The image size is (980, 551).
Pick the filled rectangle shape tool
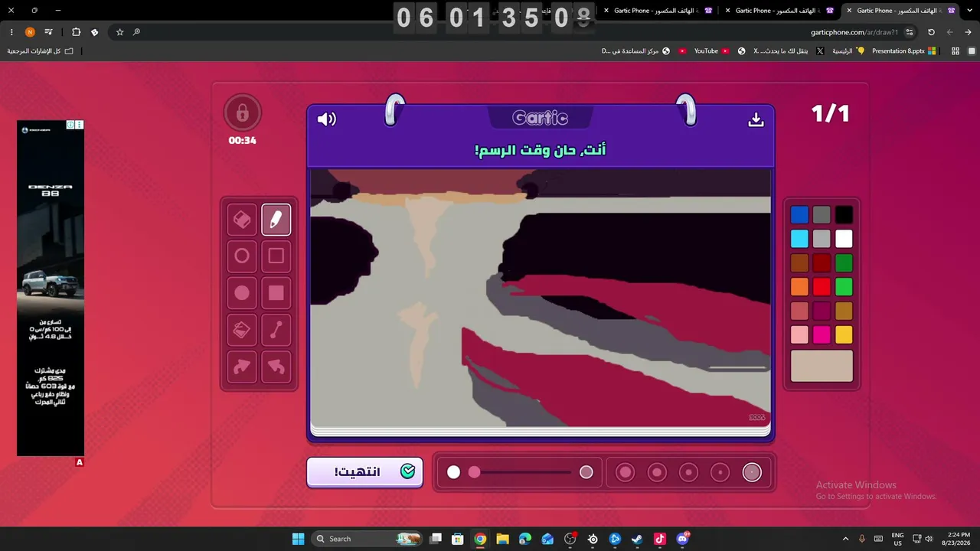[x=276, y=293]
